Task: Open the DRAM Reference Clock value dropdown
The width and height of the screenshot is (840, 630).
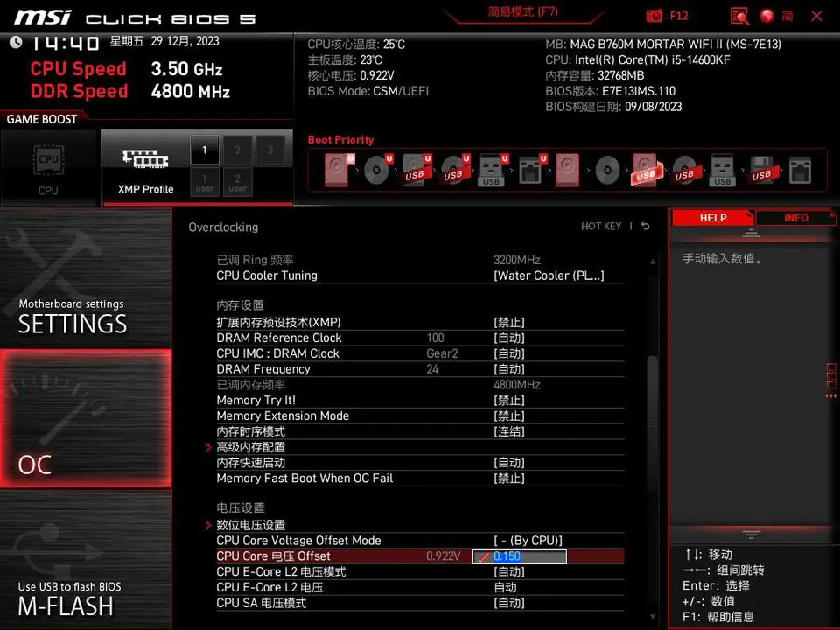Action: pos(509,338)
